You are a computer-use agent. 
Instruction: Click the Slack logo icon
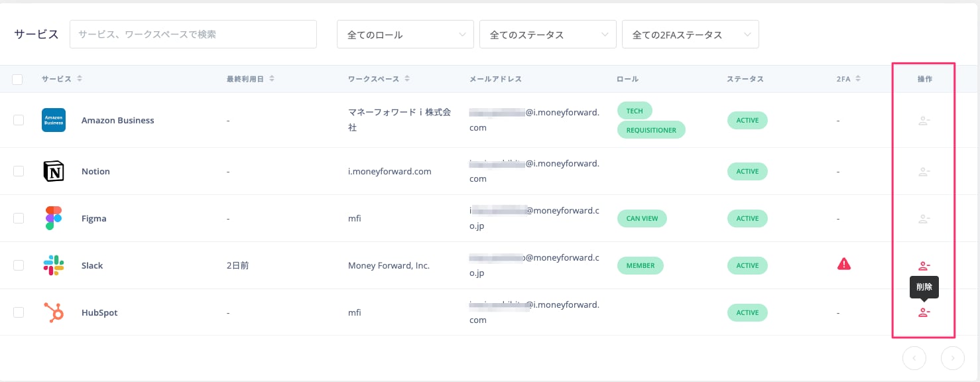coord(54,265)
